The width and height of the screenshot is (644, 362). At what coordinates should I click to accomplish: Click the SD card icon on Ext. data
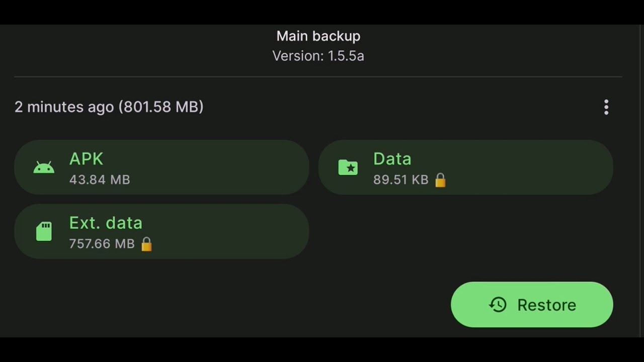[x=44, y=231]
